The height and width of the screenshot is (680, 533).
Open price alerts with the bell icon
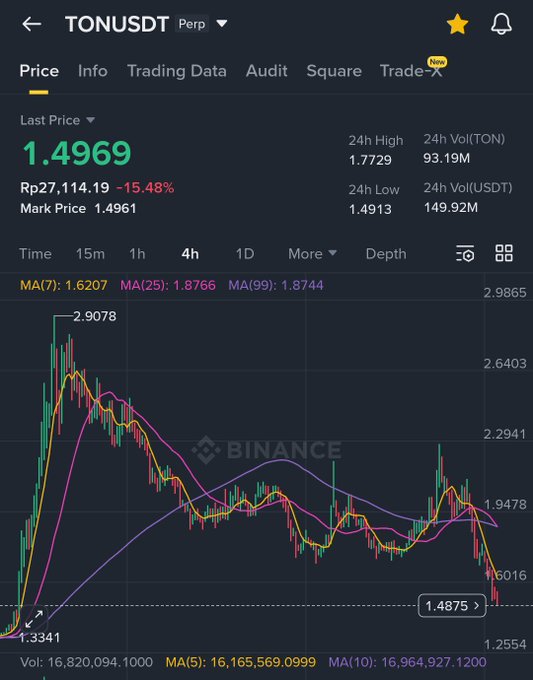tap(501, 24)
